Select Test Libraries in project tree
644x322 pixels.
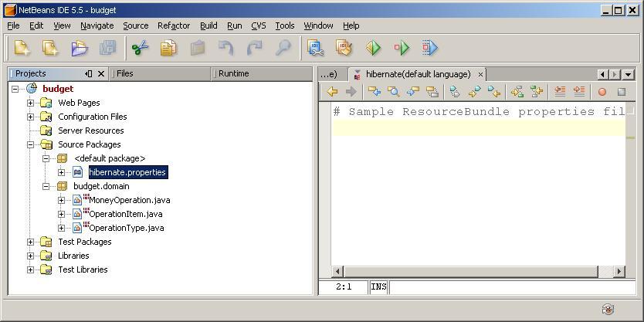(x=83, y=269)
